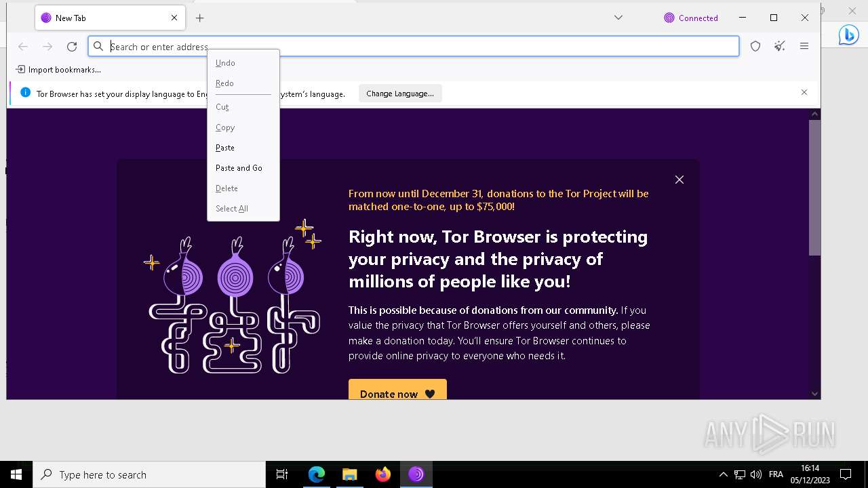Click the network icon in system tray
The width and height of the screenshot is (868, 488).
(740, 474)
